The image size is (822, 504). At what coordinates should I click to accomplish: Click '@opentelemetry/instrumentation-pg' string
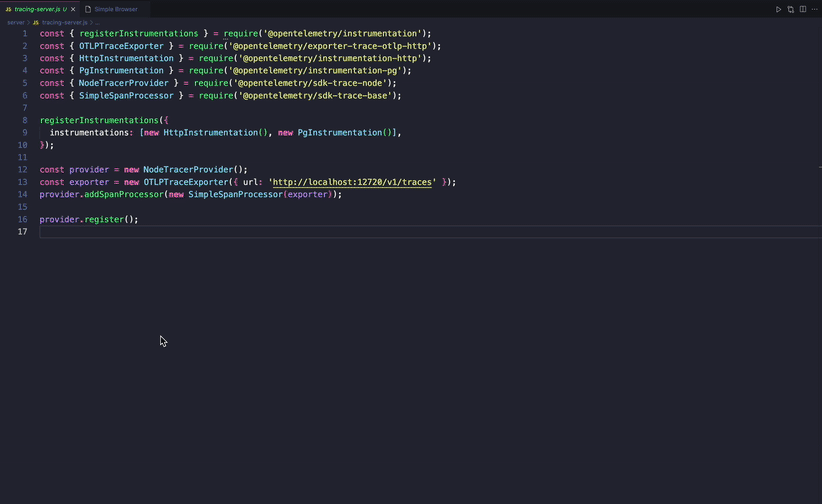[315, 71]
